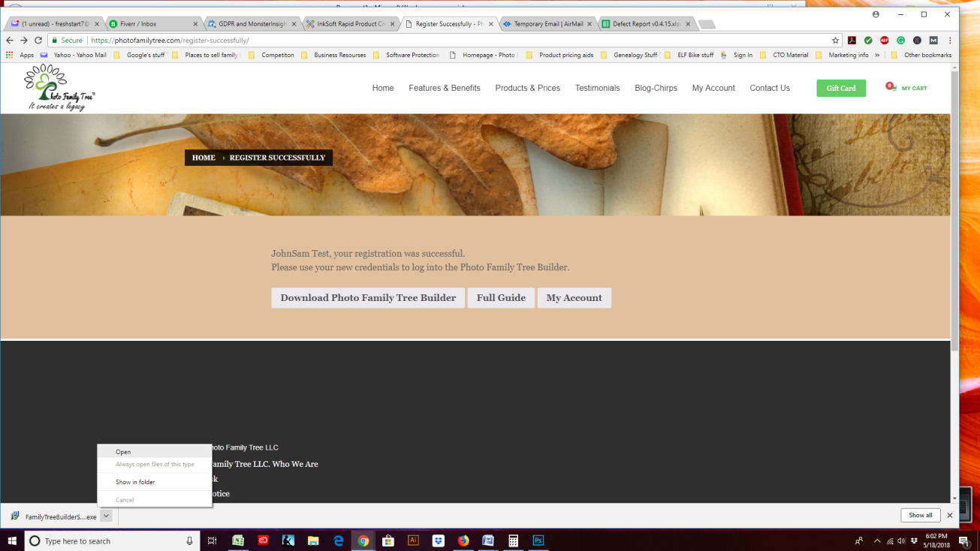Open the Genealogy Stuff bookmark folder
Viewport: 980px width, 551px height.
629,55
